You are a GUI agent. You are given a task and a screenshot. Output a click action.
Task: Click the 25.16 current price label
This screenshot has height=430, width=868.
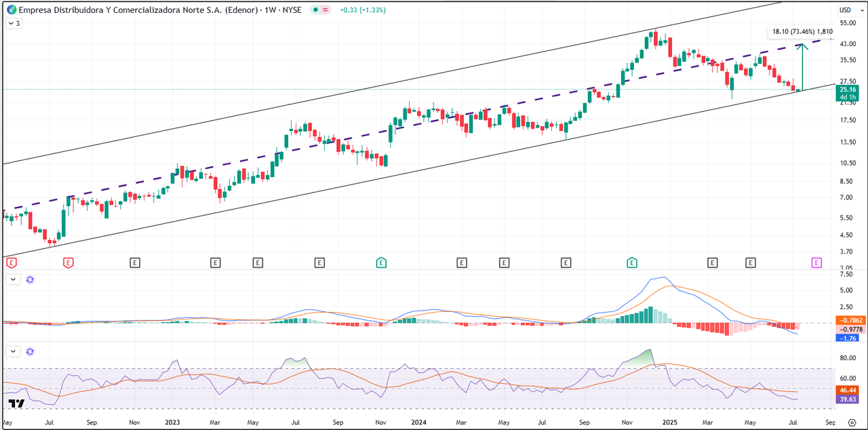(847, 90)
